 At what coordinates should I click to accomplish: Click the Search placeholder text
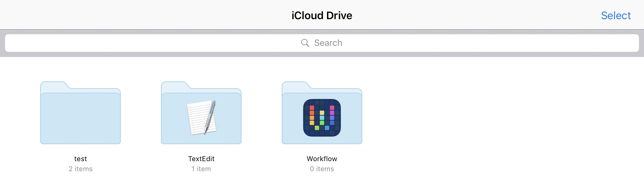(328, 43)
